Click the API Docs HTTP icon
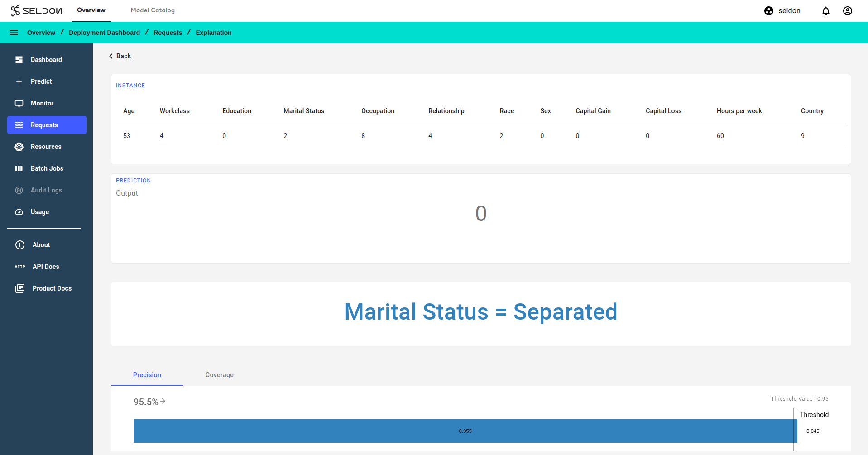Viewport: 868px width, 455px height. (x=20, y=267)
